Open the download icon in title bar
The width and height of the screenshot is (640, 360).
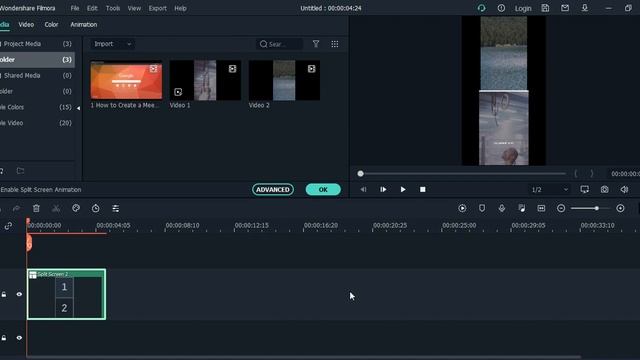(x=585, y=8)
